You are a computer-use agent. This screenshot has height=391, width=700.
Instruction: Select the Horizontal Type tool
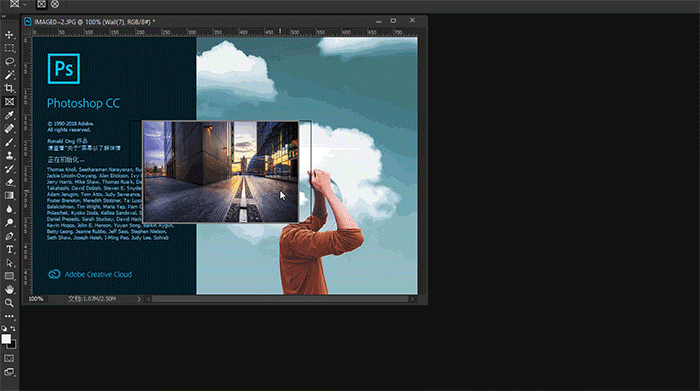9,249
